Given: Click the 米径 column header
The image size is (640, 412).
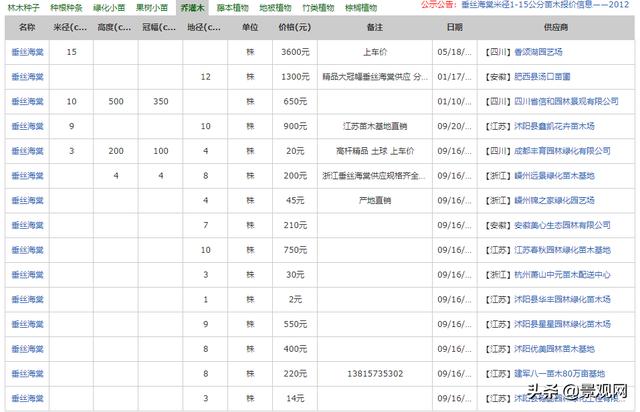Looking at the screenshot, I should [x=71, y=27].
